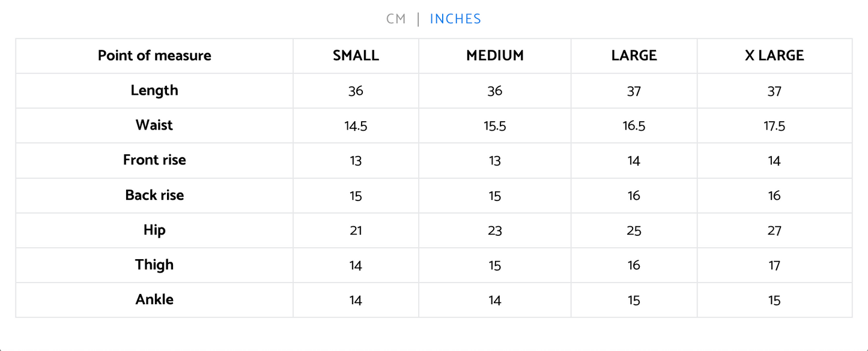Switch size chart units to CM

coord(396,19)
